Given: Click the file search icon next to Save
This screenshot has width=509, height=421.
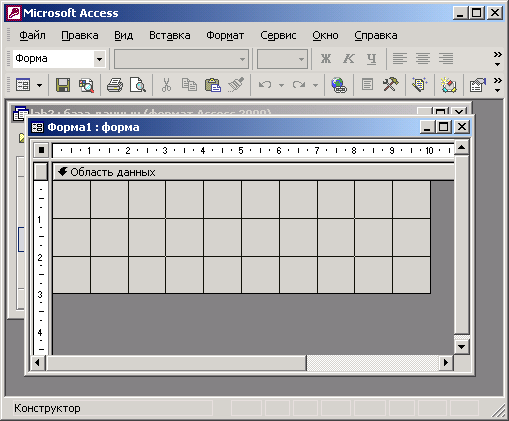Looking at the screenshot, I should [86, 85].
